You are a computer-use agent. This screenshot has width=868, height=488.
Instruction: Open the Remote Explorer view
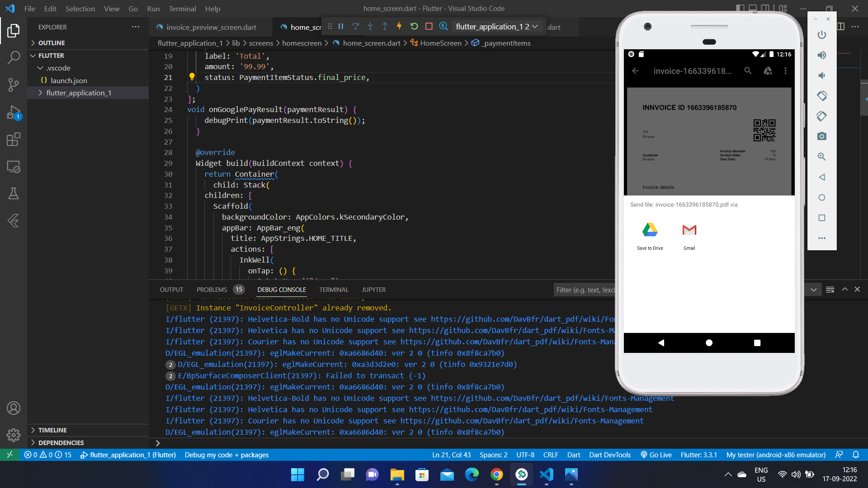[14, 167]
